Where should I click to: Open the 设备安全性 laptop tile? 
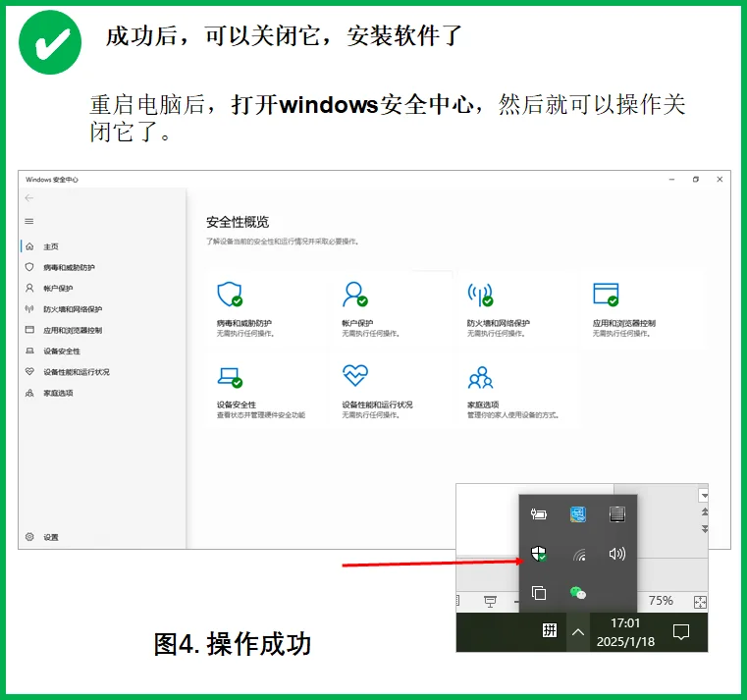pos(268,392)
